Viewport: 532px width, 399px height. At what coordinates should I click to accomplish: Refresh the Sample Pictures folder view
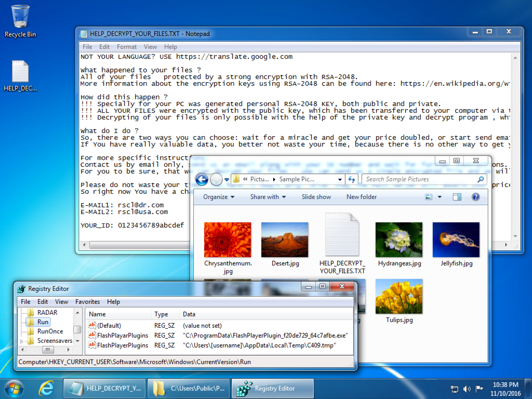tap(352, 179)
